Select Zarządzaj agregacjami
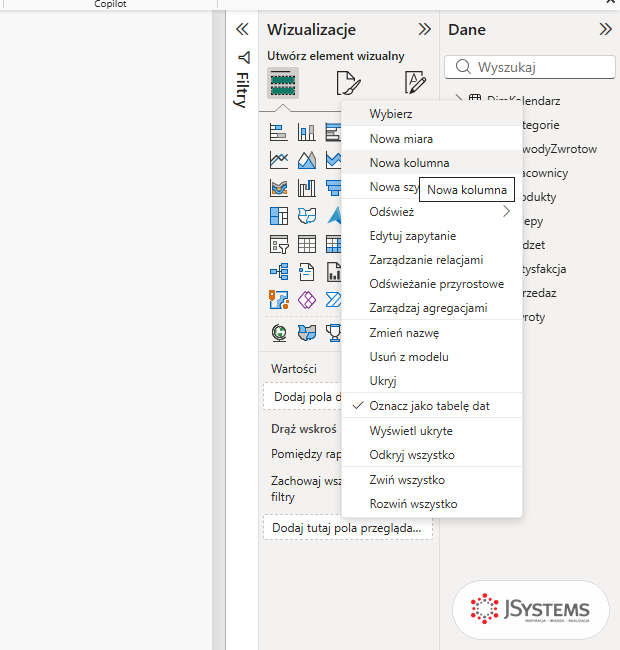 click(431, 308)
